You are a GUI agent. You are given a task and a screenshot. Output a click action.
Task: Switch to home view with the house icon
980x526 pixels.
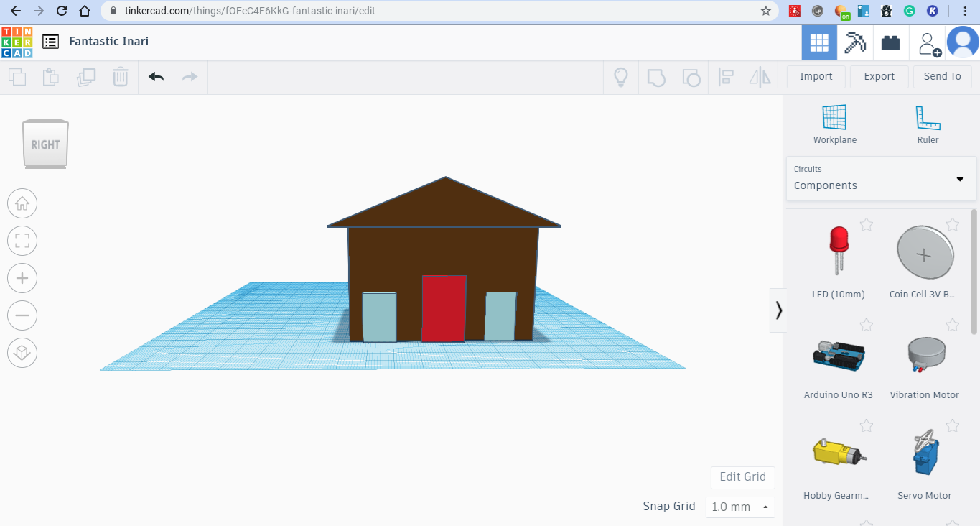pos(22,203)
